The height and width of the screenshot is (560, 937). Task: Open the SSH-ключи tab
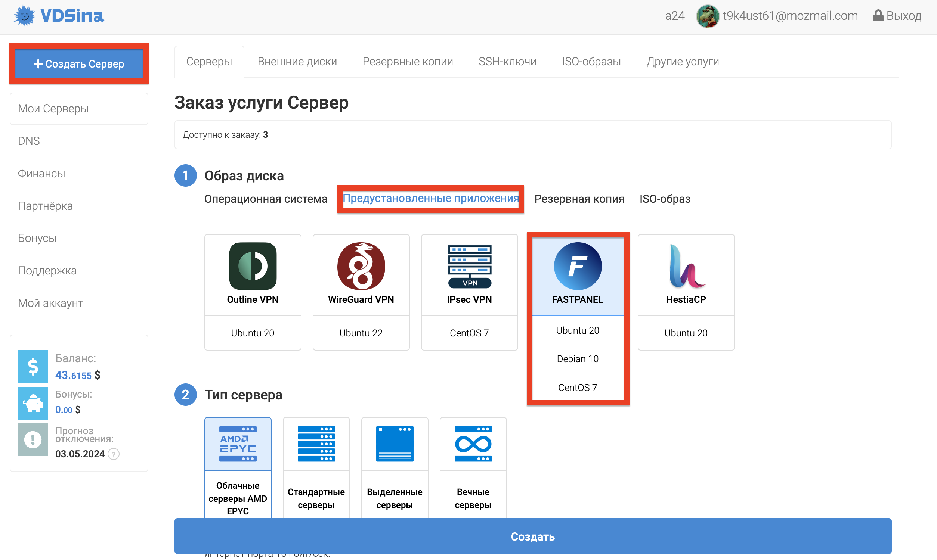coord(507,62)
